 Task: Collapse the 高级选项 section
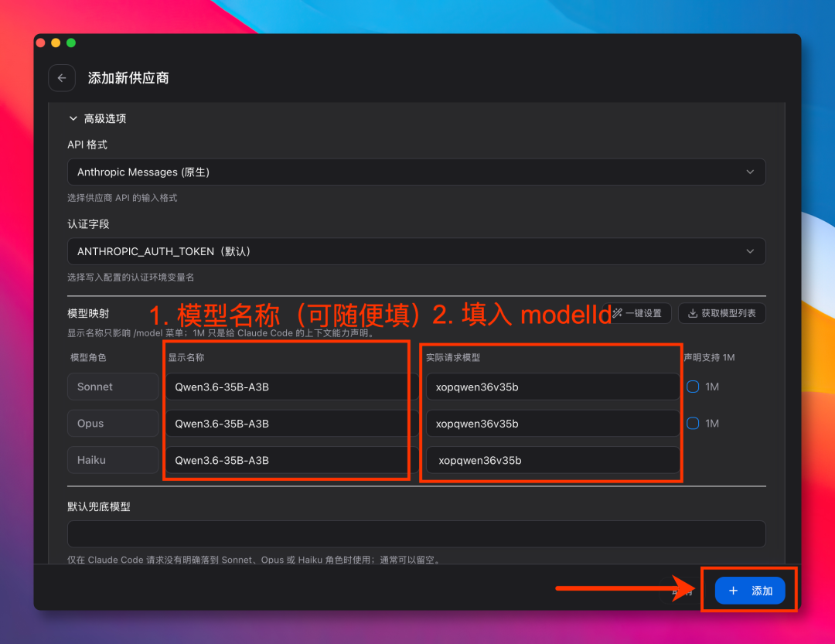pyautogui.click(x=97, y=118)
